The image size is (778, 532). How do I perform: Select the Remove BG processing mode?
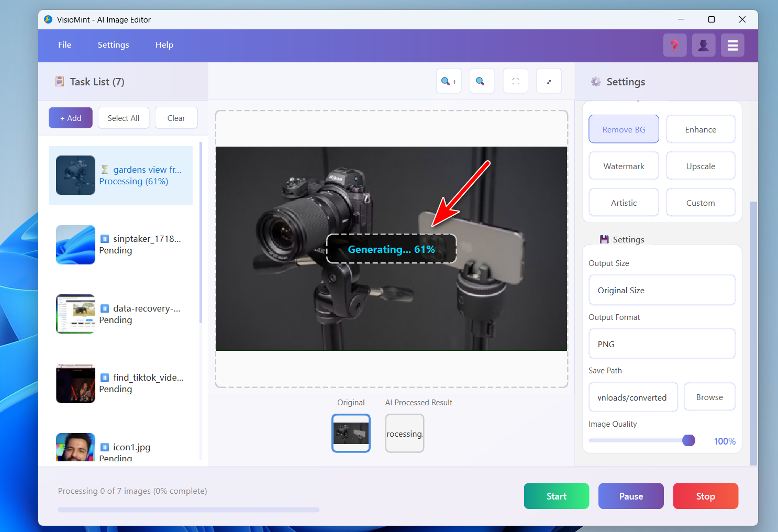(x=624, y=129)
